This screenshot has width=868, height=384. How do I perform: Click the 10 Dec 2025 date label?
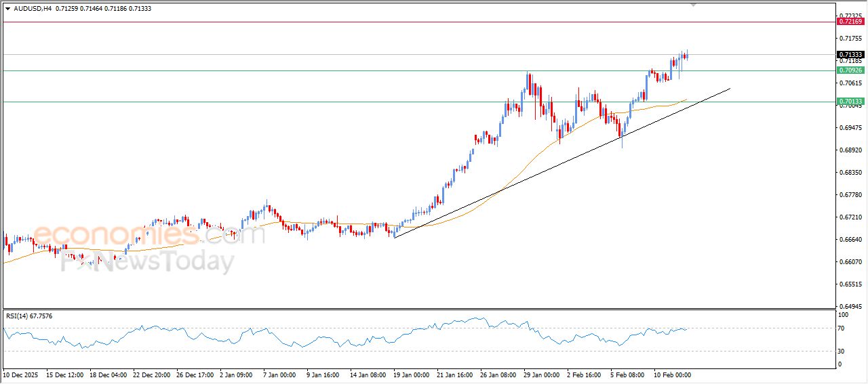point(21,375)
